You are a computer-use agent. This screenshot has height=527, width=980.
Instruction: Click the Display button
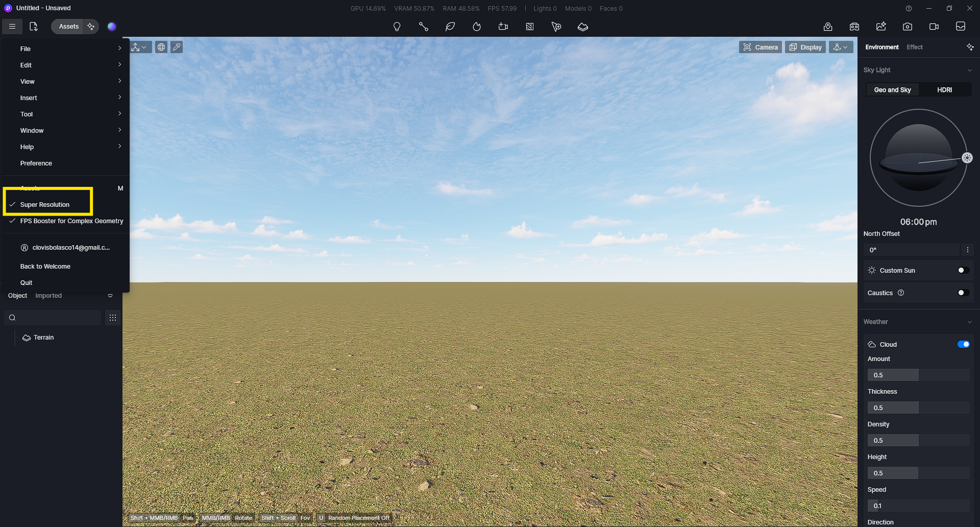805,47
